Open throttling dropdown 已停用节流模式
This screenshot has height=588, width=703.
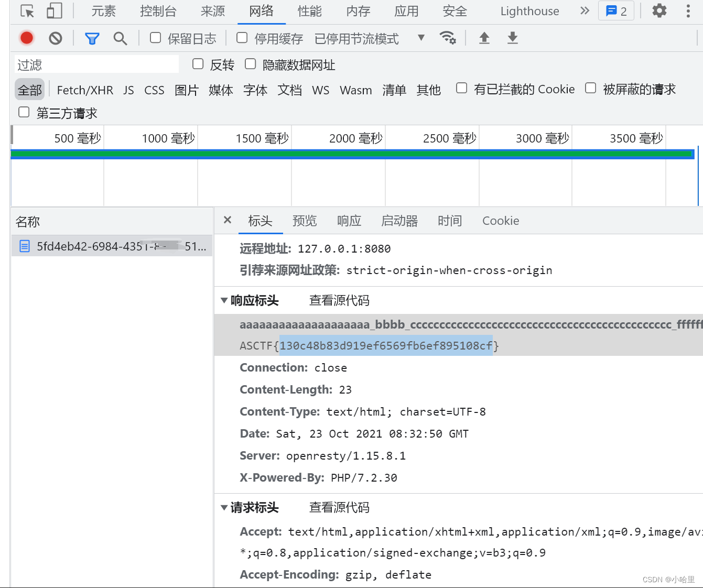click(370, 38)
